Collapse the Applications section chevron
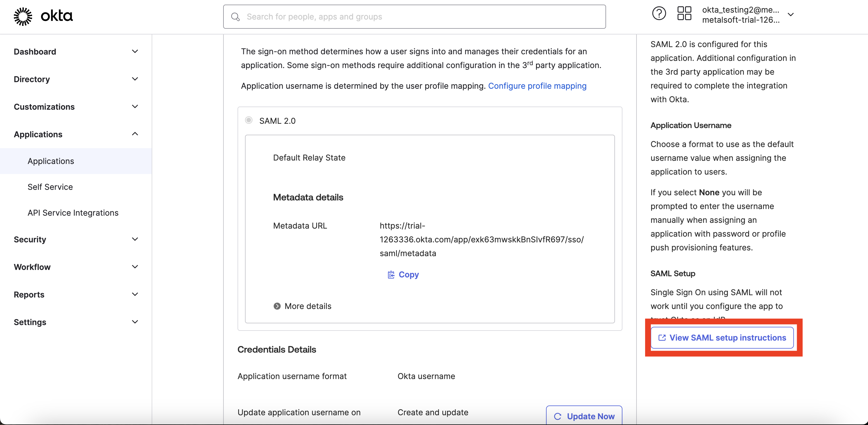 (135, 134)
